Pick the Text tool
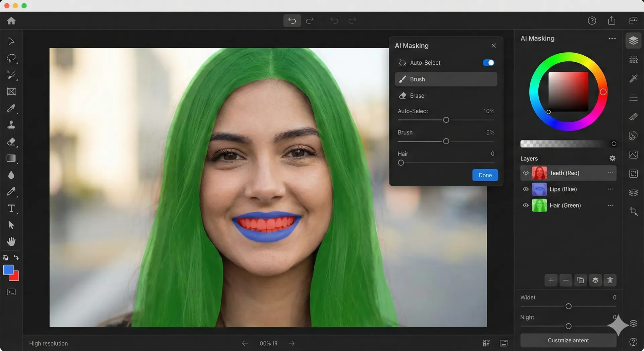644x351 pixels. point(11,209)
